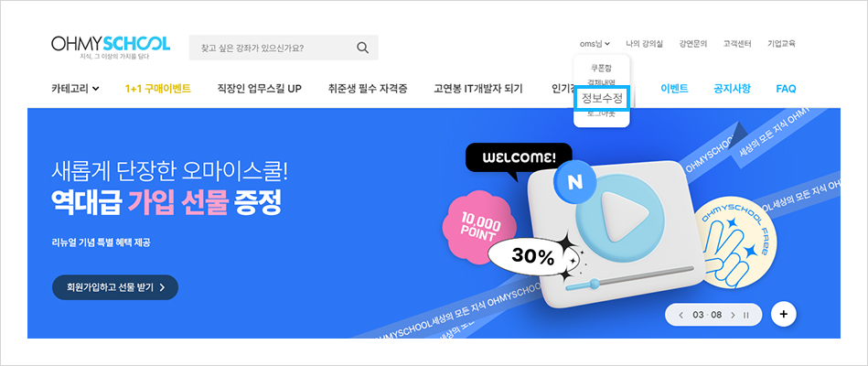Expand the 카테고리 dropdown menu

pyautogui.click(x=75, y=89)
